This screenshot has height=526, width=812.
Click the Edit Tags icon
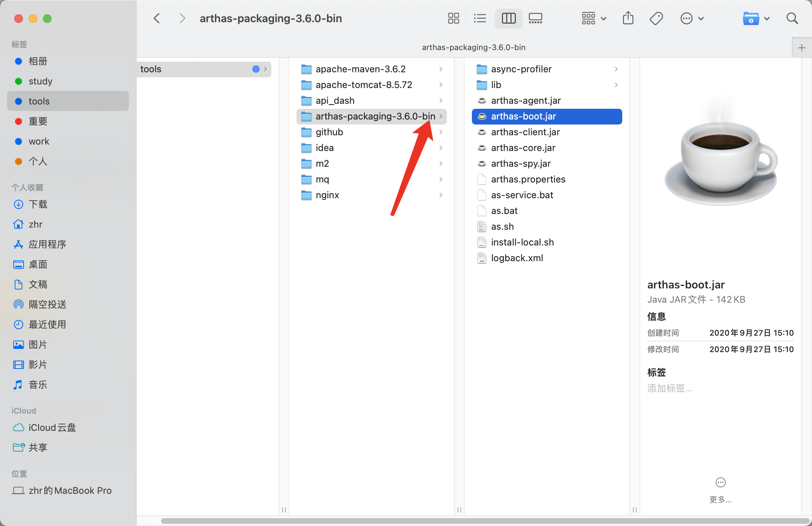tap(656, 18)
